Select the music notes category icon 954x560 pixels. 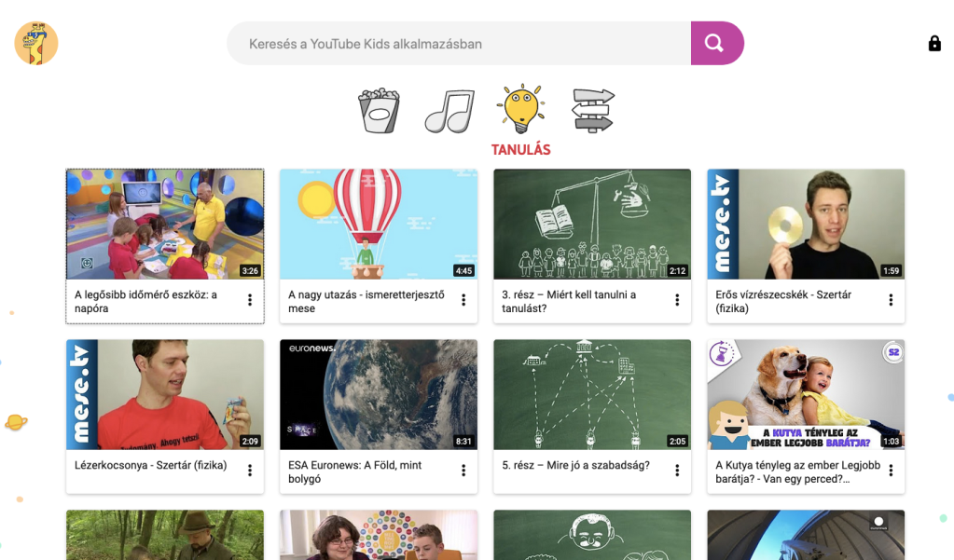[x=449, y=111]
